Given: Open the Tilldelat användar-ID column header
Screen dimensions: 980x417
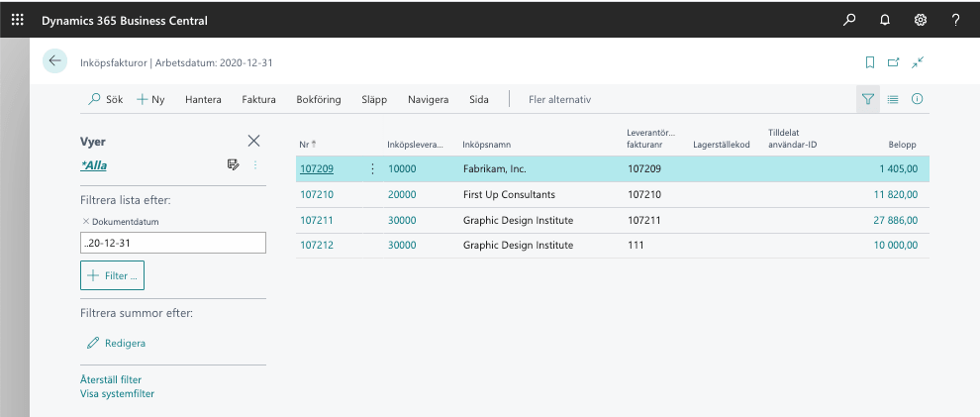Looking at the screenshot, I should pyautogui.click(x=793, y=139).
